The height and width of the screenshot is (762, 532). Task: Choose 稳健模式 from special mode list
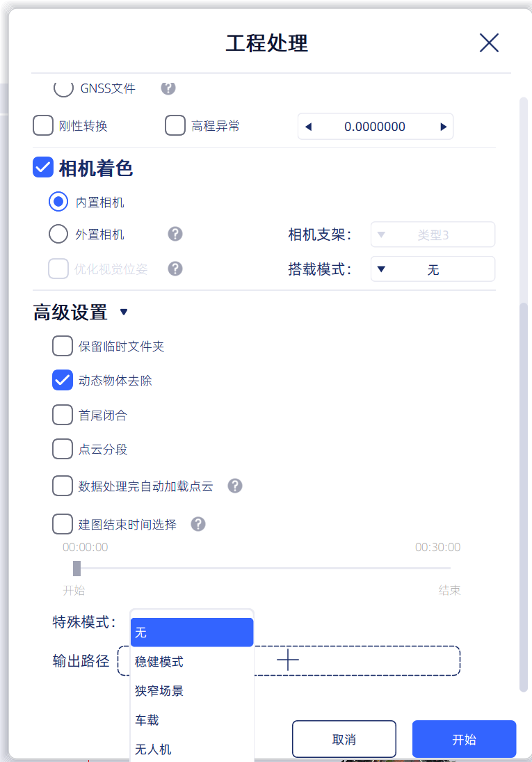[x=192, y=661]
